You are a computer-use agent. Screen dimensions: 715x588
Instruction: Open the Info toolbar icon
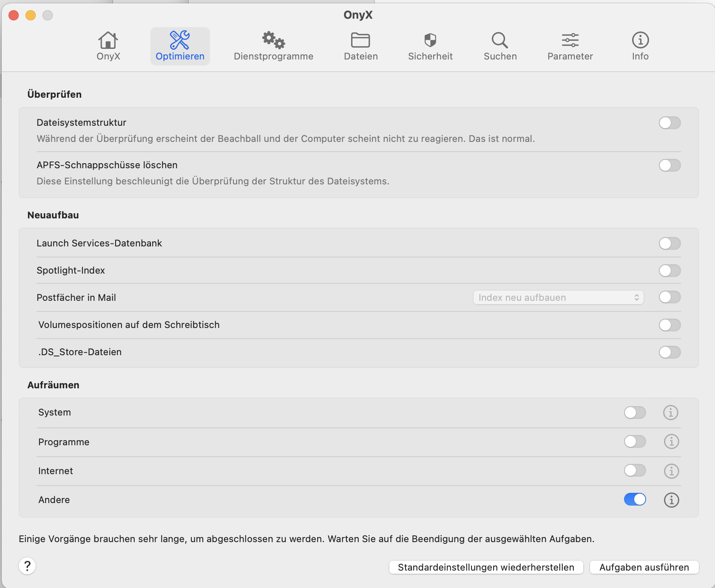click(x=640, y=40)
